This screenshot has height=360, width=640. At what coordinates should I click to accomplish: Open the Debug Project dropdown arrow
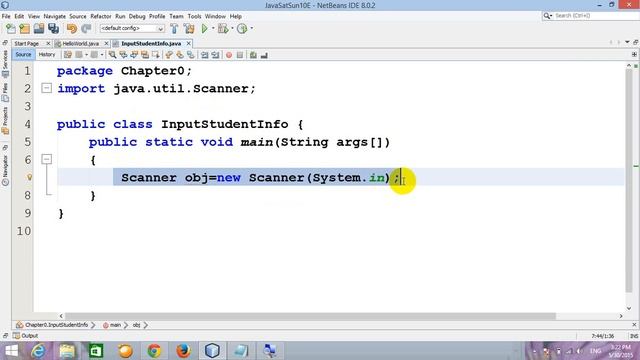[232, 29]
